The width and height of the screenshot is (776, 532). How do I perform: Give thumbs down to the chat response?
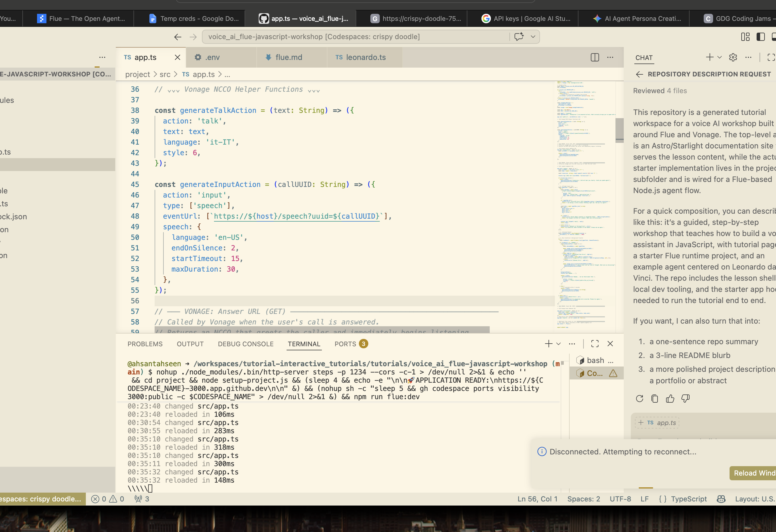coord(685,399)
